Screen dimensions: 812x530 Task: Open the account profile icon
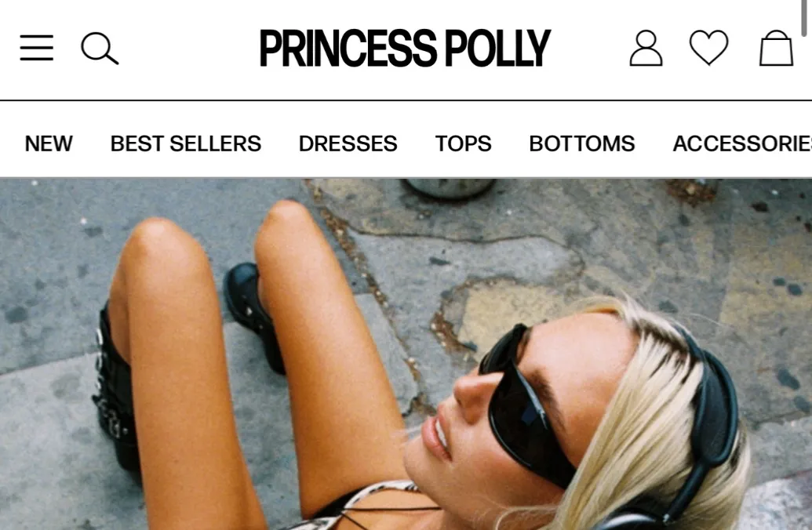(646, 48)
